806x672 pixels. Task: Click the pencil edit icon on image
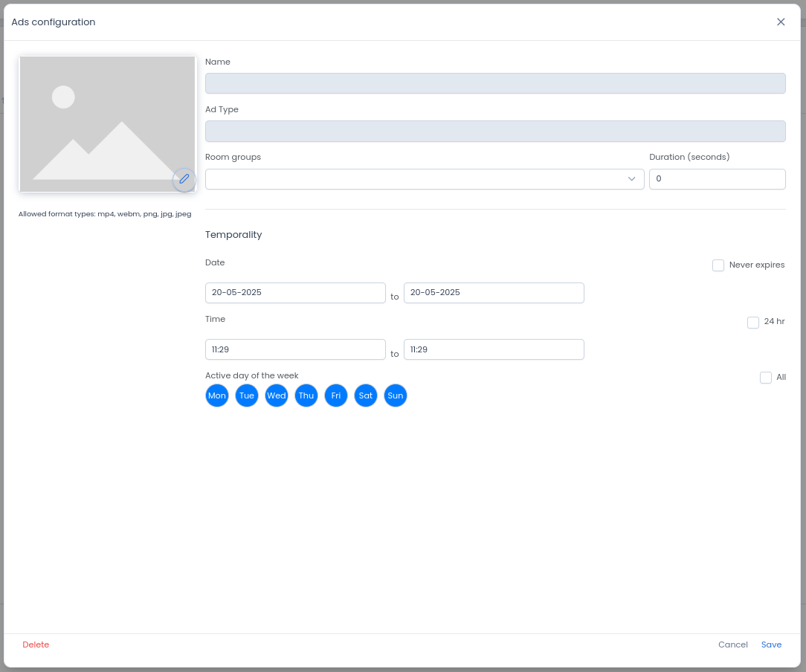pyautogui.click(x=184, y=179)
